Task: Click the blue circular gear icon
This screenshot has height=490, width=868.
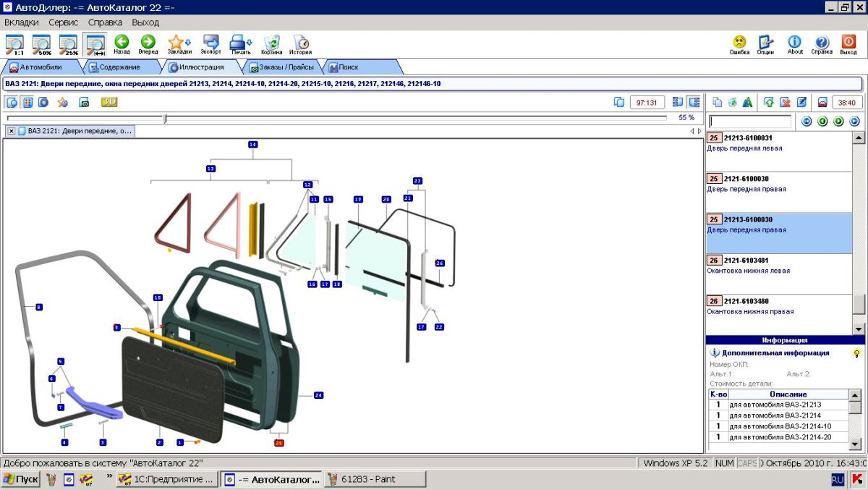Action: pos(43,102)
